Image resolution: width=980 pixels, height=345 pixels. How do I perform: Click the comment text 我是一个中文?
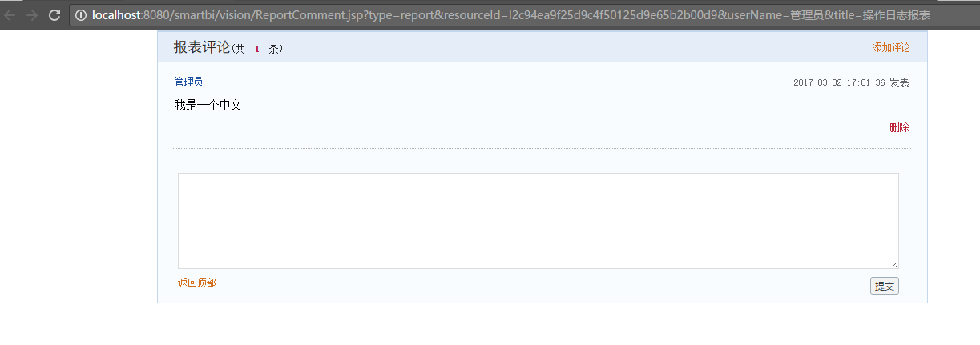click(208, 105)
